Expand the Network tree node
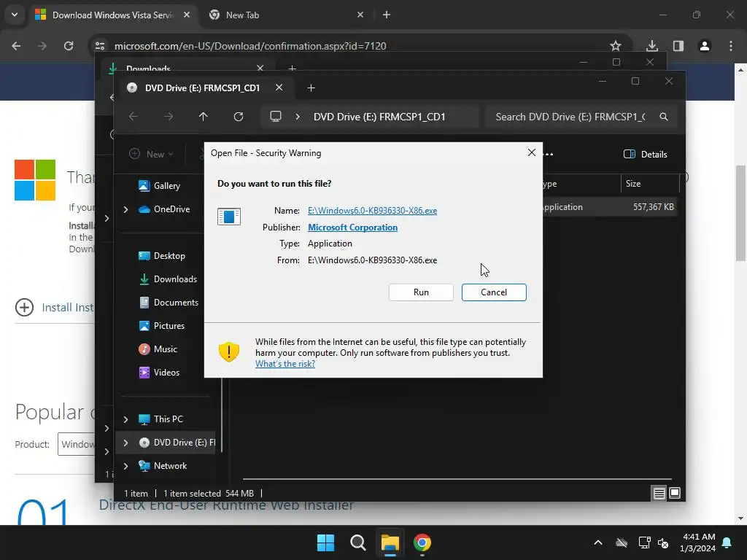 click(x=125, y=466)
